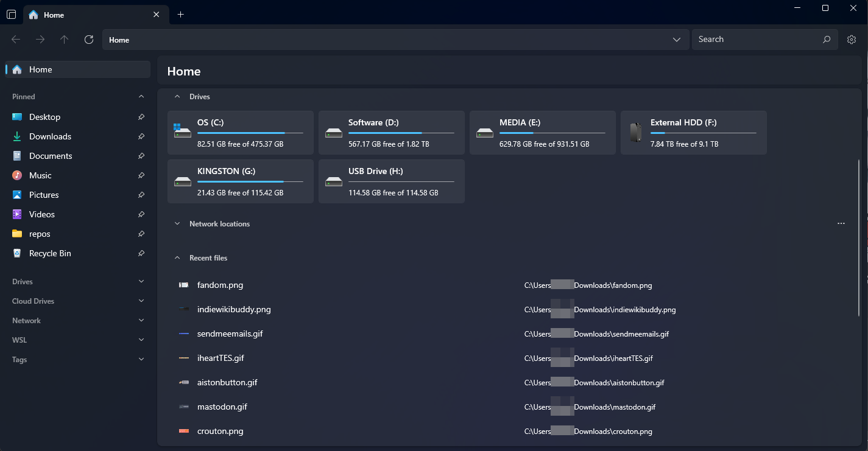Click the three-dots menu beside Network locations
The width and height of the screenshot is (868, 451).
[x=841, y=224]
